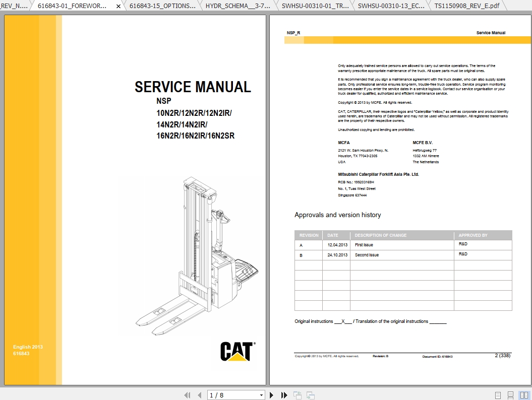Click the back-arrow page icon beside the navigation controls
The image size is (532, 400).
coord(297,395)
